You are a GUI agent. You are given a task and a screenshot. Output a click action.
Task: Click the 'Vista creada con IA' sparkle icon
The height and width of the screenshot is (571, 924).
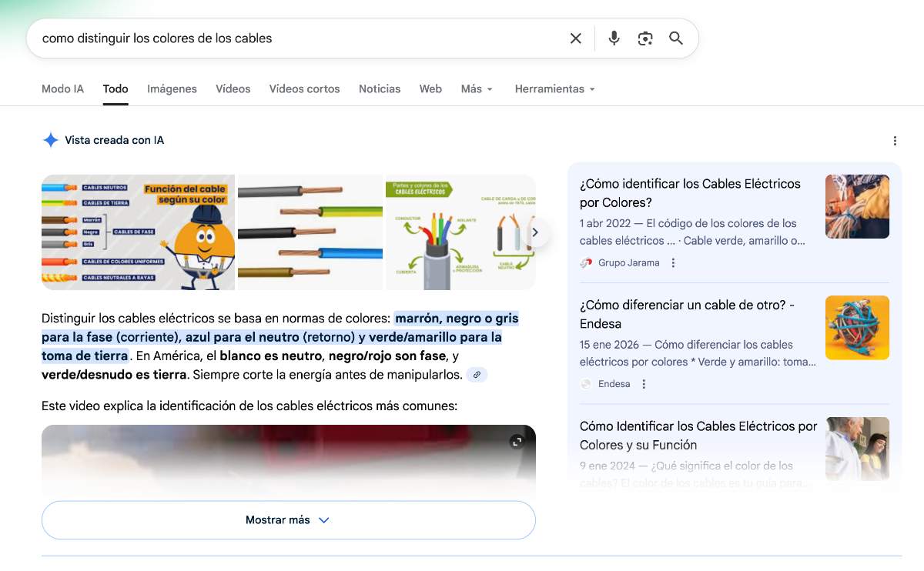pyautogui.click(x=50, y=139)
